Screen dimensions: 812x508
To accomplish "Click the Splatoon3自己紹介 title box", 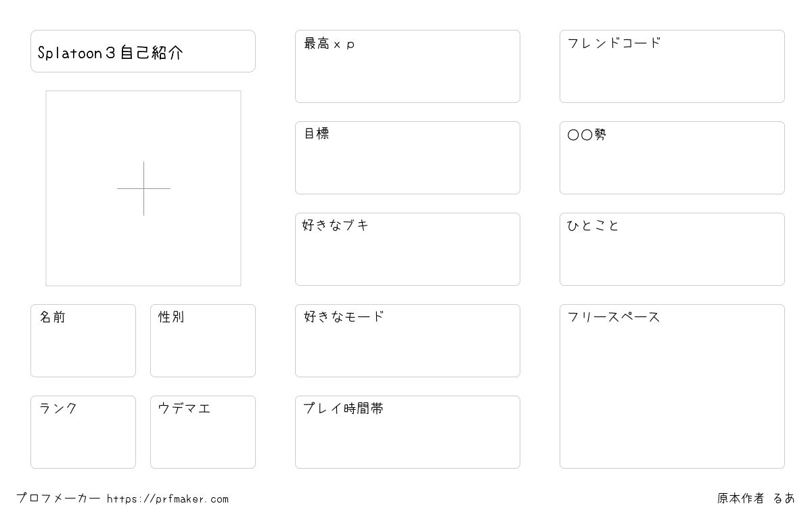I will click(143, 51).
